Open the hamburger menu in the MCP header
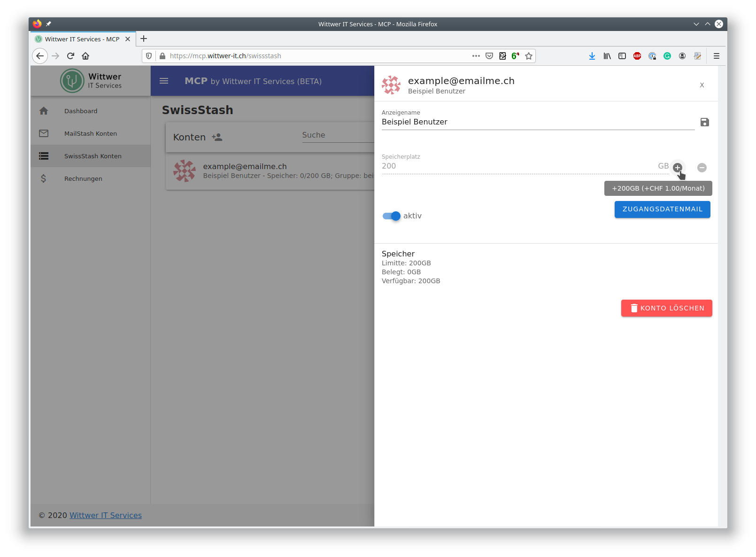 [x=164, y=81]
